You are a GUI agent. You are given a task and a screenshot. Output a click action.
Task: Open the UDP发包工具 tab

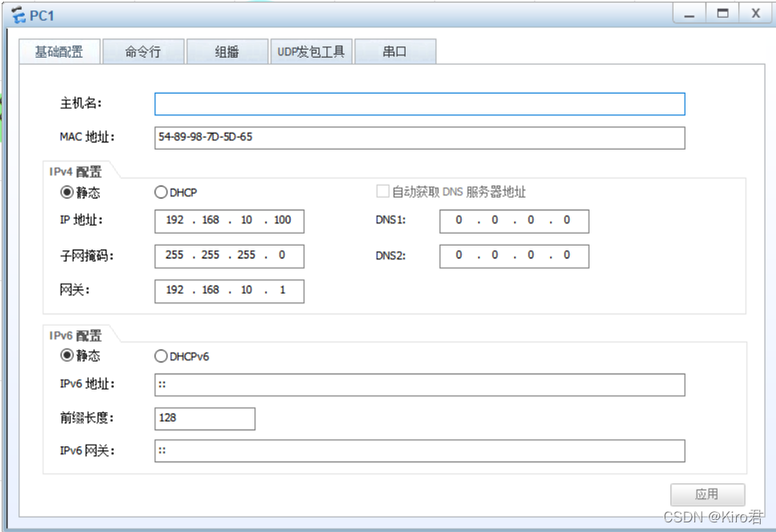click(x=311, y=51)
